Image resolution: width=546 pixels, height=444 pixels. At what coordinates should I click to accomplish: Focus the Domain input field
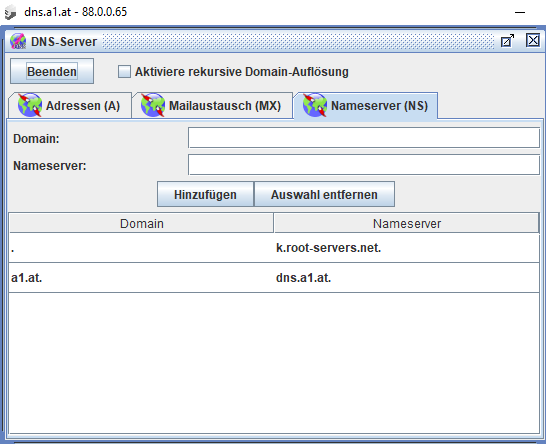point(364,138)
